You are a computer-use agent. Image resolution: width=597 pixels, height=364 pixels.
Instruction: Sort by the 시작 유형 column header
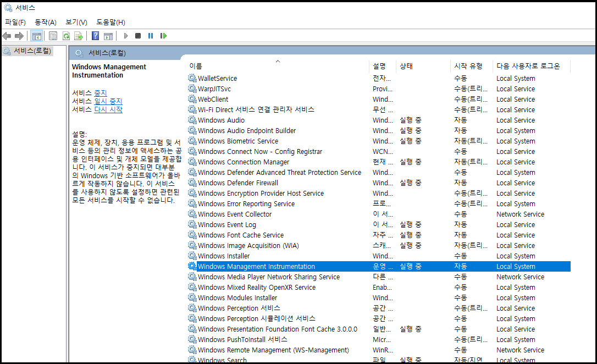[x=471, y=66]
